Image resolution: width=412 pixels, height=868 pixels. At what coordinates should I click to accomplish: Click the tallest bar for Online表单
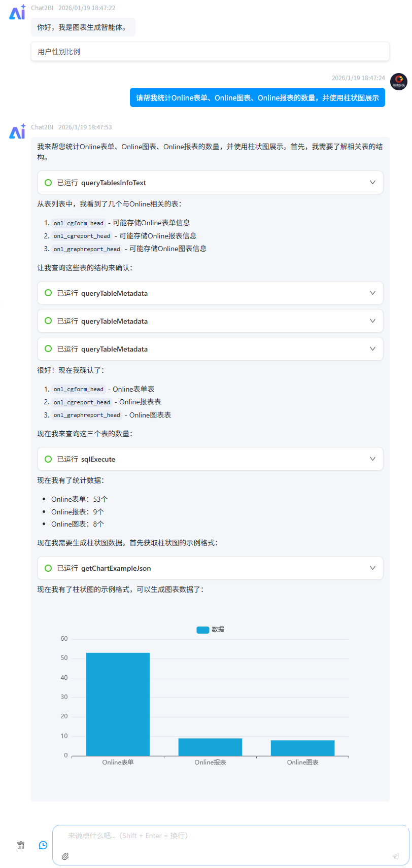pos(118,704)
